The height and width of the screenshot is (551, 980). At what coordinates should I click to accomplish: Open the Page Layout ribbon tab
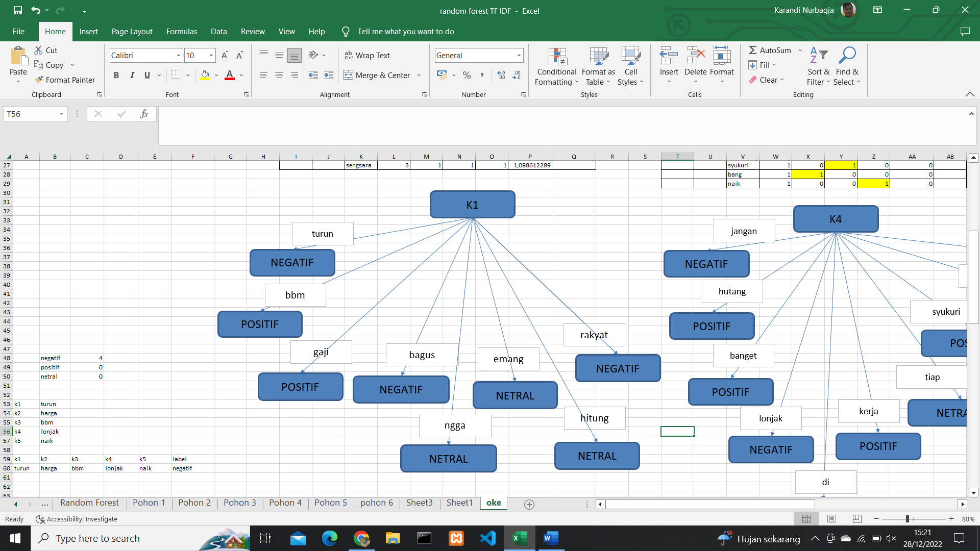pos(132,31)
